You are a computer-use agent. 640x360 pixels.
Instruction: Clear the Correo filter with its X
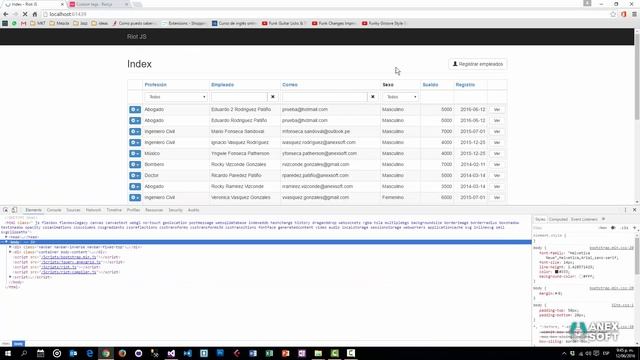click(373, 97)
